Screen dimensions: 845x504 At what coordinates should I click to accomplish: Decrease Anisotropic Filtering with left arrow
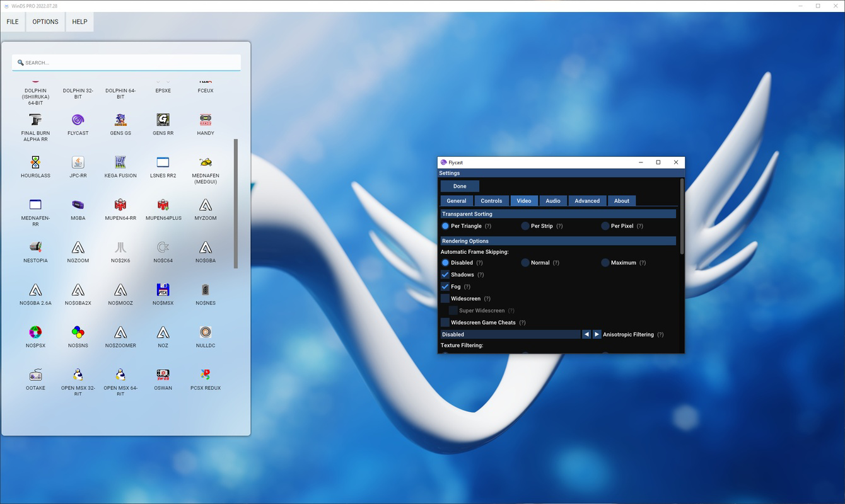point(586,335)
